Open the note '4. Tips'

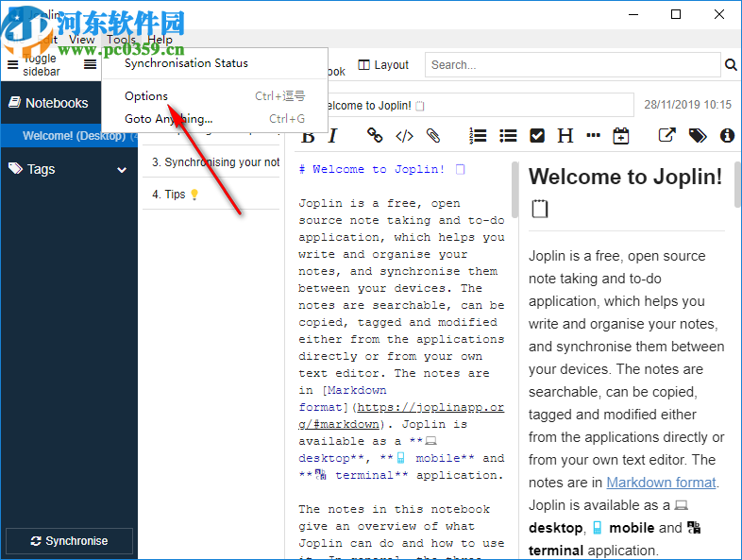tap(211, 195)
